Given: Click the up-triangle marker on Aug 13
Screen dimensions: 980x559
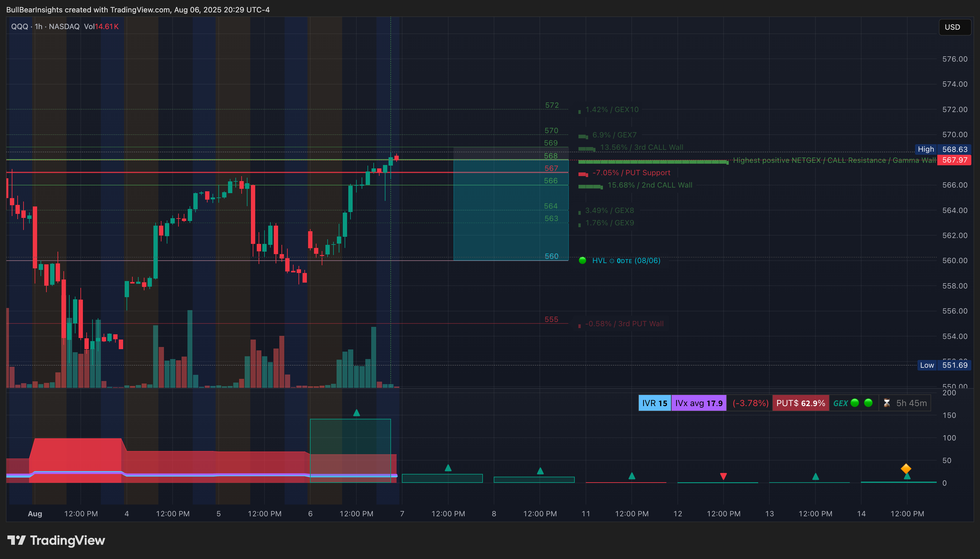Looking at the screenshot, I should [815, 476].
